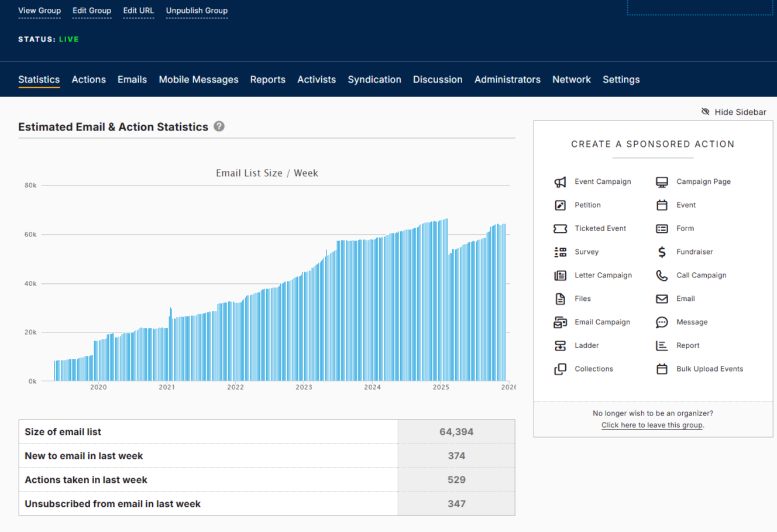Select the Collections icon
777x532 pixels.
(x=561, y=369)
